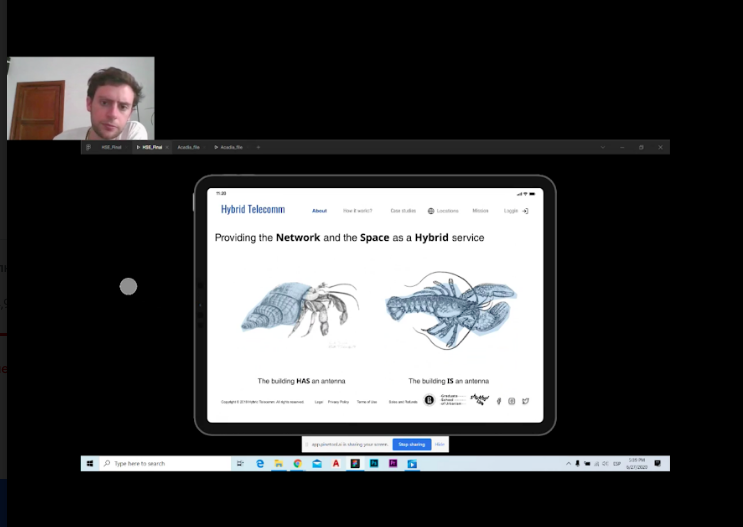
Task: Click the Login link text
Action: pos(511,211)
